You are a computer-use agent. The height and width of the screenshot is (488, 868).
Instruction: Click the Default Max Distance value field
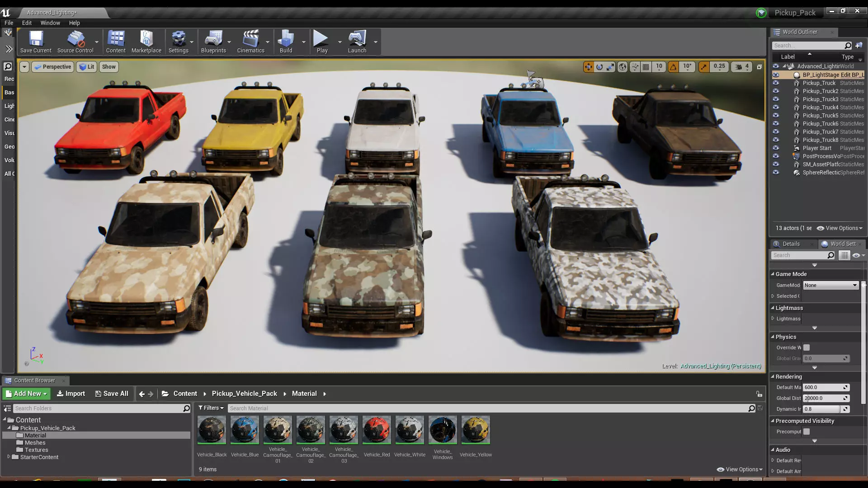[826, 387]
